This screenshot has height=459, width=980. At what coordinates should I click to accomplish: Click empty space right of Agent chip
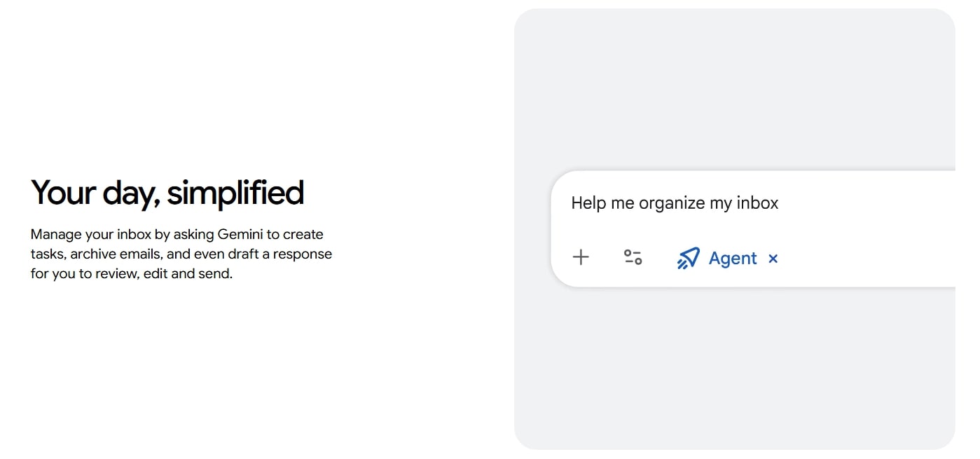coord(869,258)
